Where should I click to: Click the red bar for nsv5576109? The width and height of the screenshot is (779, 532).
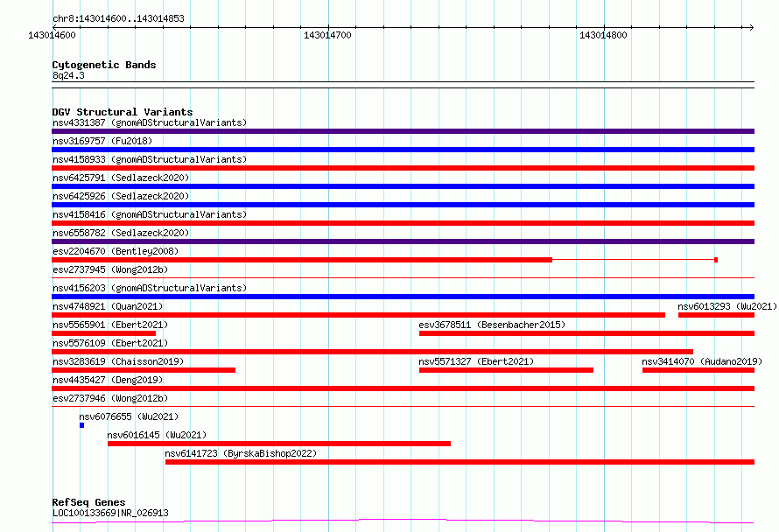click(372, 352)
